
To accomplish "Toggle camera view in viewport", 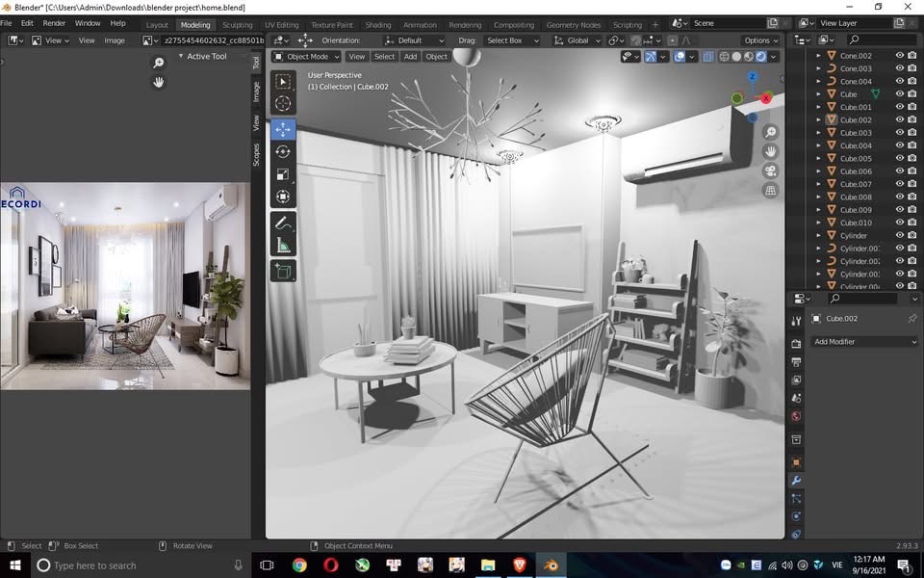I will coord(771,171).
